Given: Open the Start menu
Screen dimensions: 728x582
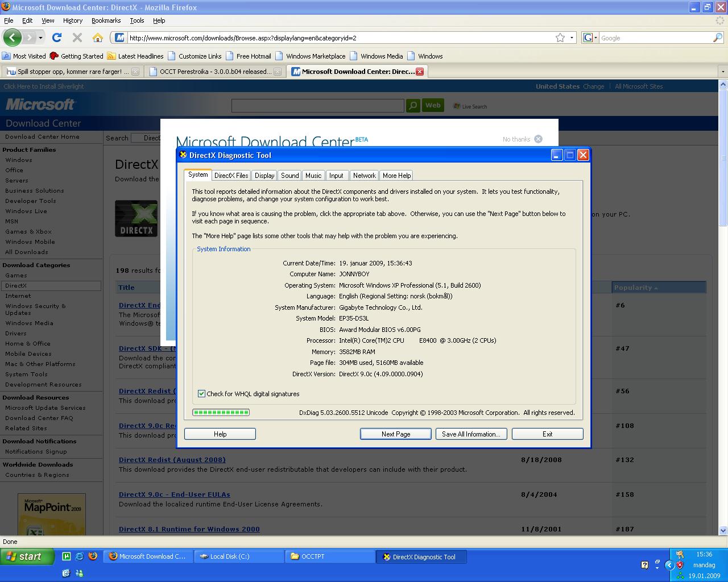Looking at the screenshot, I should point(27,556).
